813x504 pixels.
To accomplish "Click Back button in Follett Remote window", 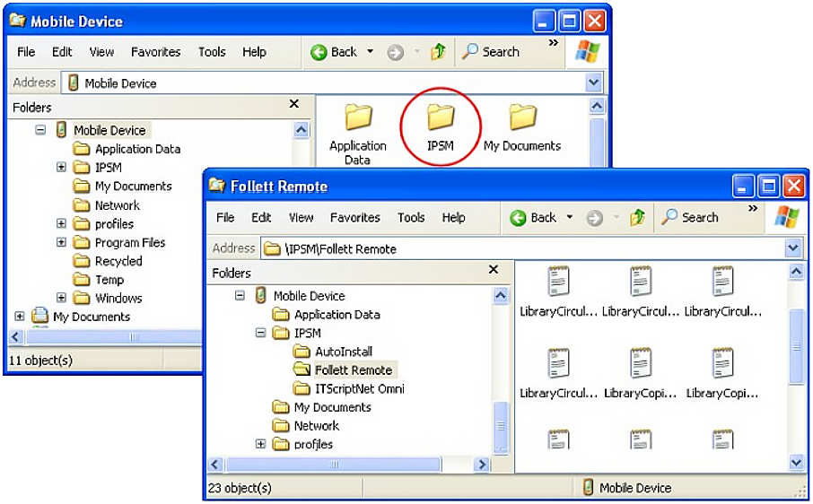I will [534, 218].
